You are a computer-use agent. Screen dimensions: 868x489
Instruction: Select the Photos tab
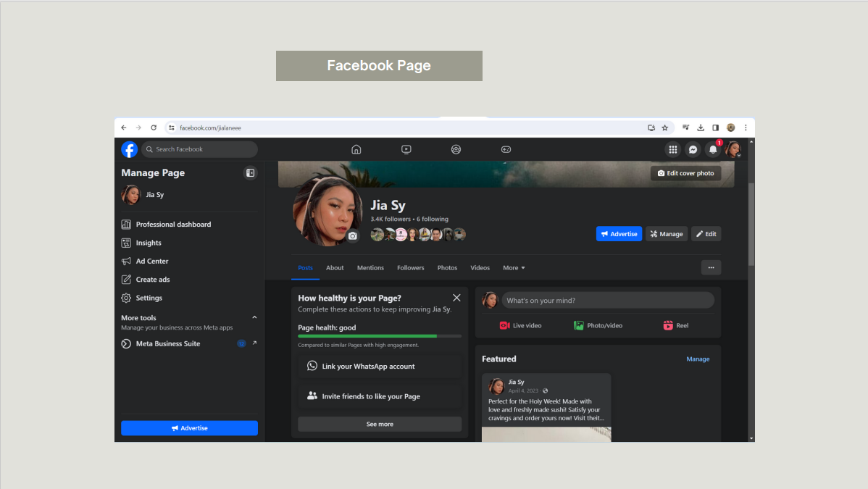tap(447, 268)
